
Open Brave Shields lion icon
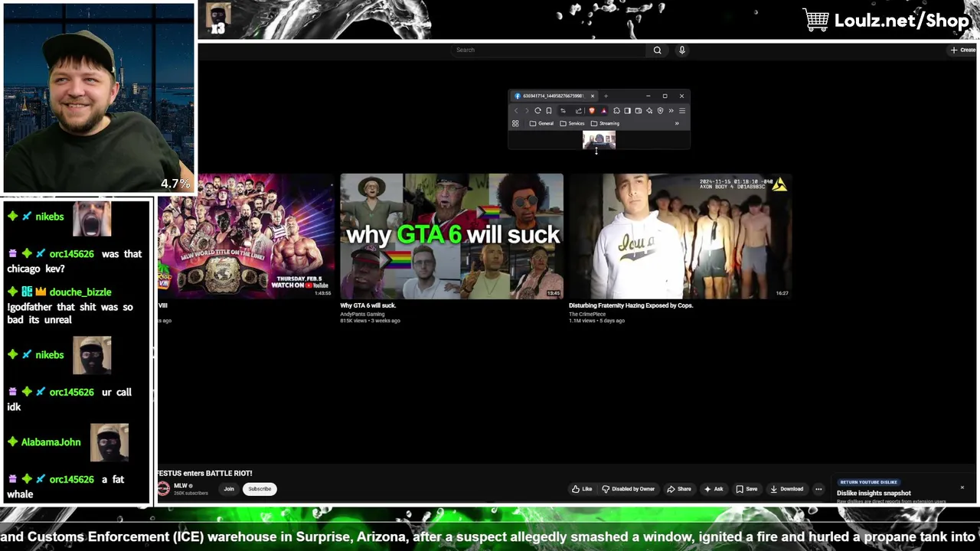[x=592, y=111]
